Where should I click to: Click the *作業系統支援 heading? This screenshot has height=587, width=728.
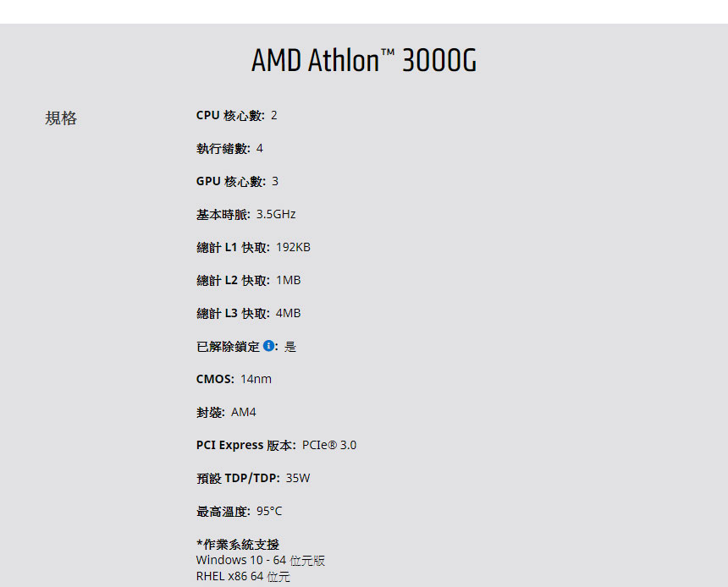pos(238,545)
